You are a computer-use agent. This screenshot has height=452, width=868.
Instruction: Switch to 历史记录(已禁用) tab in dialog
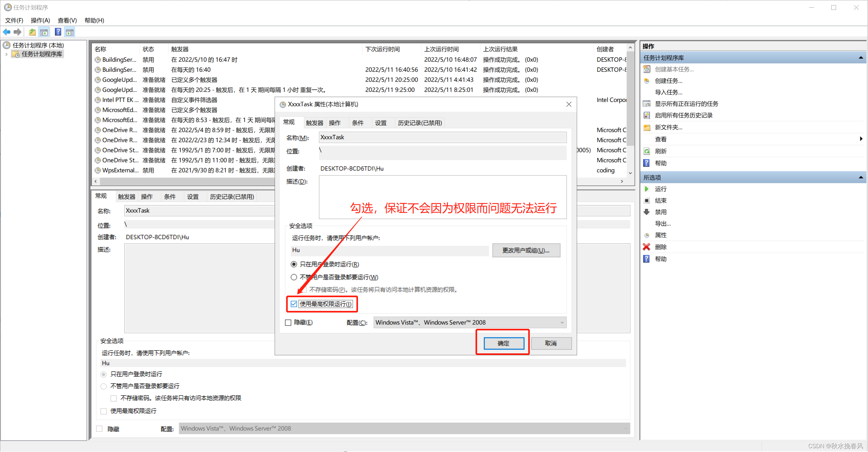point(420,123)
